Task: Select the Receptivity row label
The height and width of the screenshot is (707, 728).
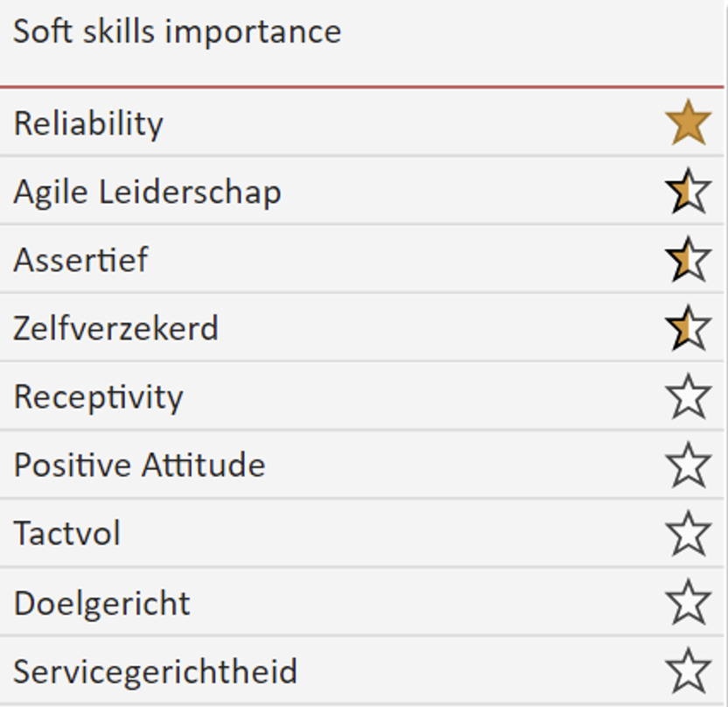Action: click(x=98, y=398)
